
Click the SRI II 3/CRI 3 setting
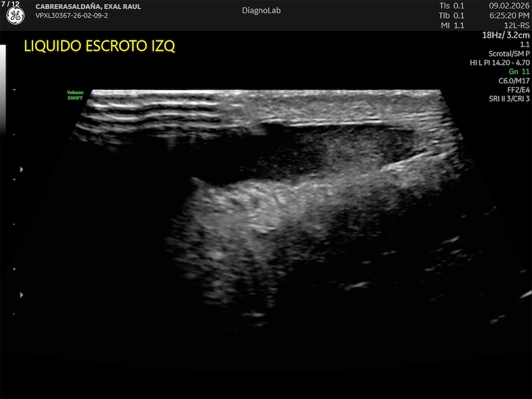[509, 99]
